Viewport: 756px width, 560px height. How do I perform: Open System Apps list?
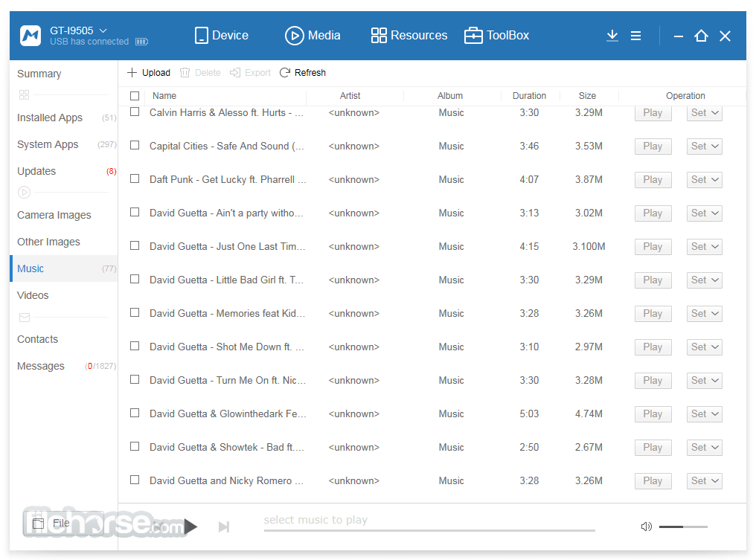pos(64,144)
